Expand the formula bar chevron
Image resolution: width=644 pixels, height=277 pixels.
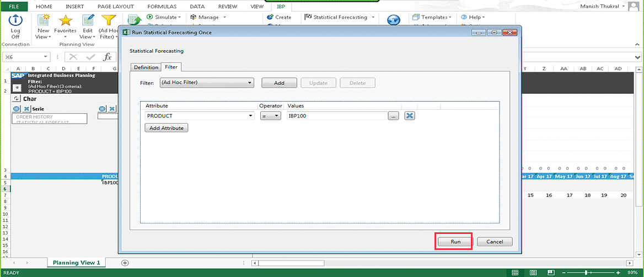637,57
